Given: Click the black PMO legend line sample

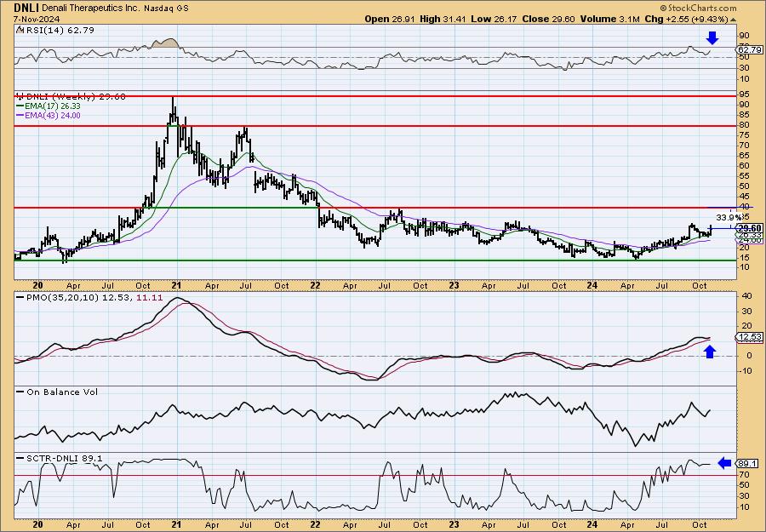Looking at the screenshot, I should click(x=20, y=298).
